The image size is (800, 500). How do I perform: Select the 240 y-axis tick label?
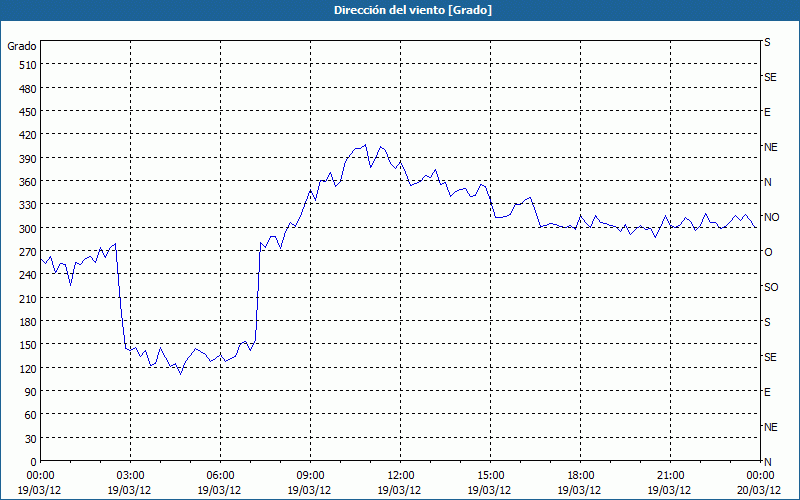29,275
